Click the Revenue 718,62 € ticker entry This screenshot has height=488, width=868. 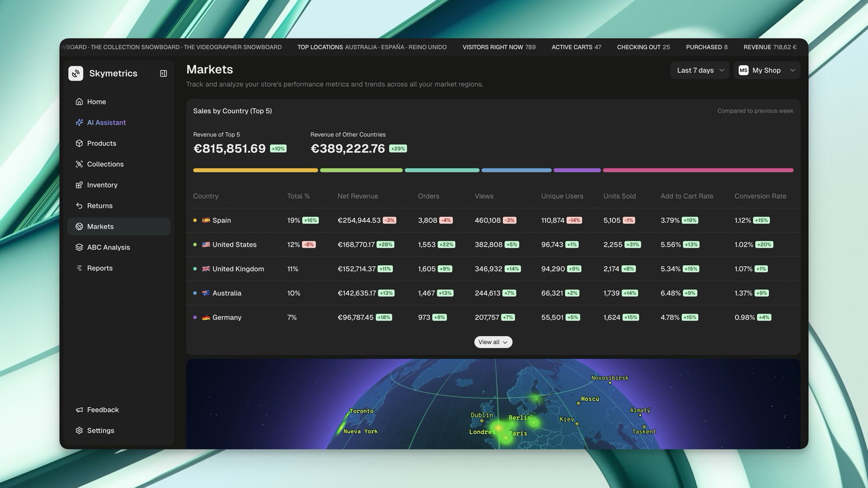coord(770,47)
